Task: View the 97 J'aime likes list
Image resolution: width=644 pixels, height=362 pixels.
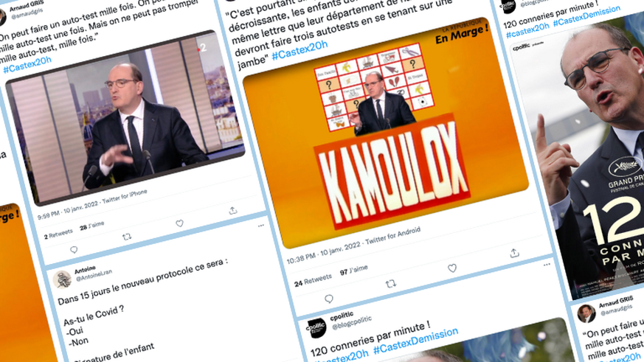Action: pos(353,271)
